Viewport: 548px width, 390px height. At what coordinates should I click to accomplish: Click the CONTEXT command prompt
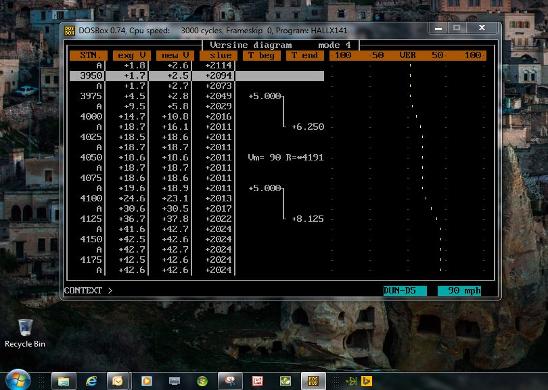tap(88, 291)
